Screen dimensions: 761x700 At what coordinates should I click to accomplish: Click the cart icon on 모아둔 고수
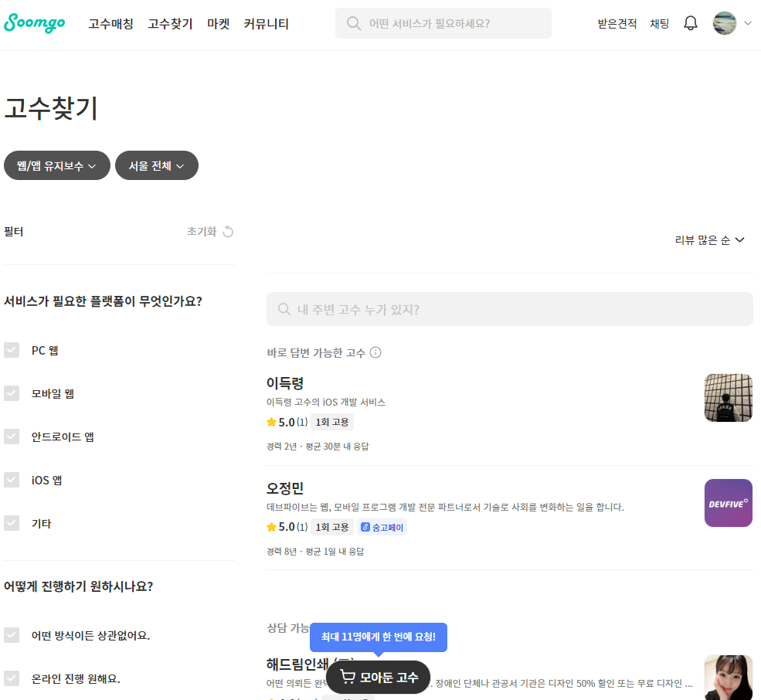coord(348,678)
